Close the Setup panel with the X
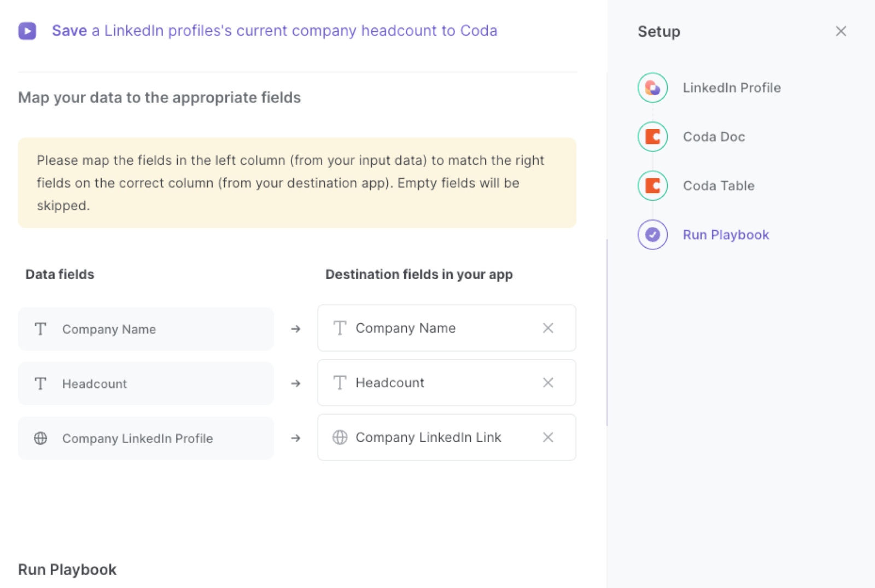The height and width of the screenshot is (588, 875). pos(841,31)
